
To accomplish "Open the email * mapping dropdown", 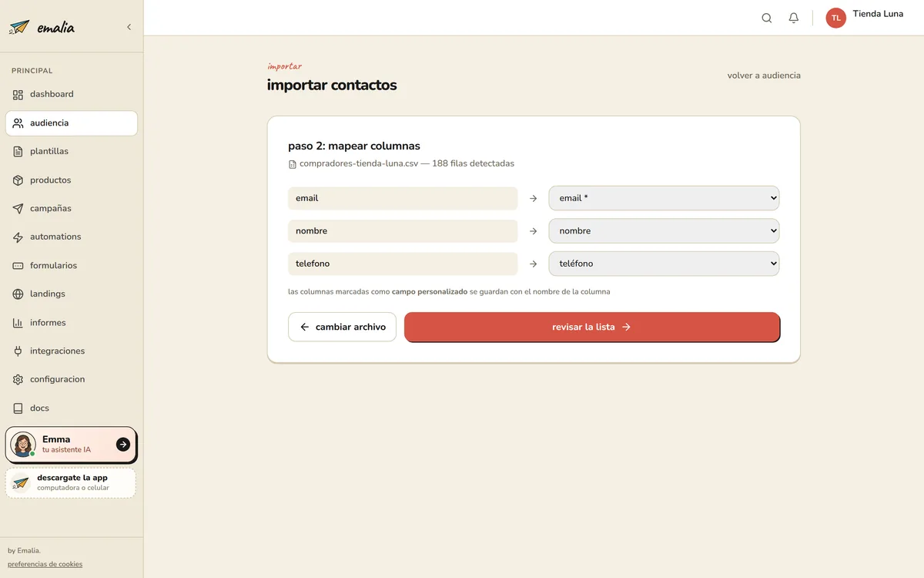I will pyautogui.click(x=664, y=198).
